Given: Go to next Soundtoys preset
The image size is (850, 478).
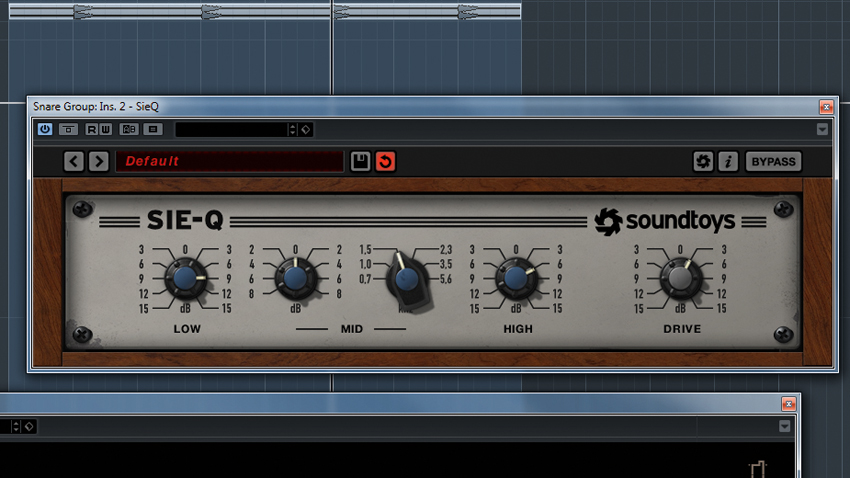Looking at the screenshot, I should 99,161.
